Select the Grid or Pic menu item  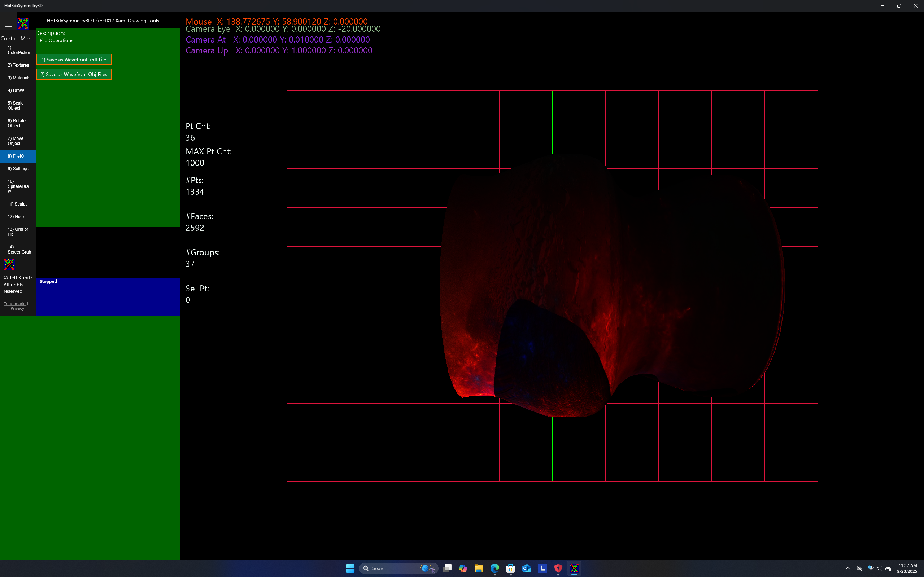18,232
